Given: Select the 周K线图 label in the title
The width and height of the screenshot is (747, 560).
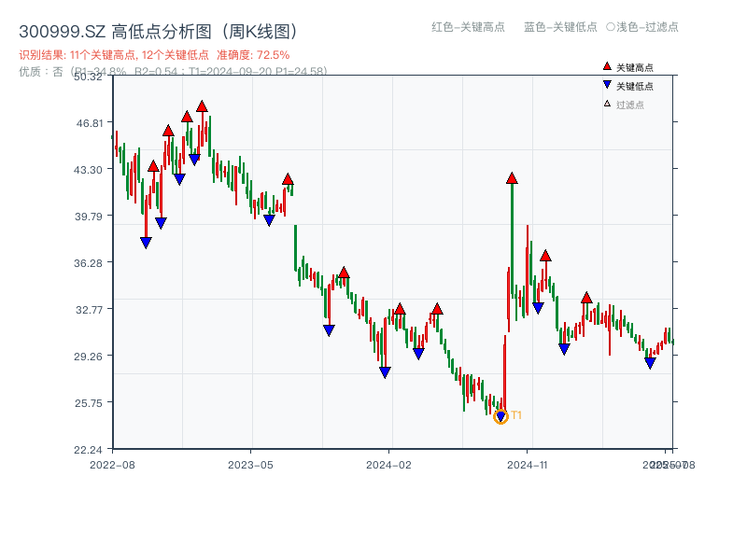Looking at the screenshot, I should (255, 29).
